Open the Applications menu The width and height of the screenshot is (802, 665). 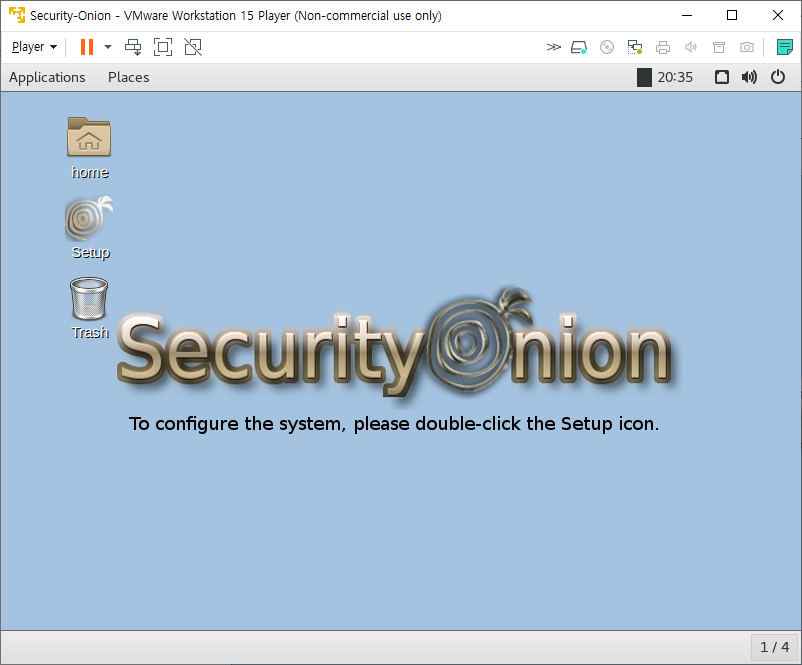[47, 77]
